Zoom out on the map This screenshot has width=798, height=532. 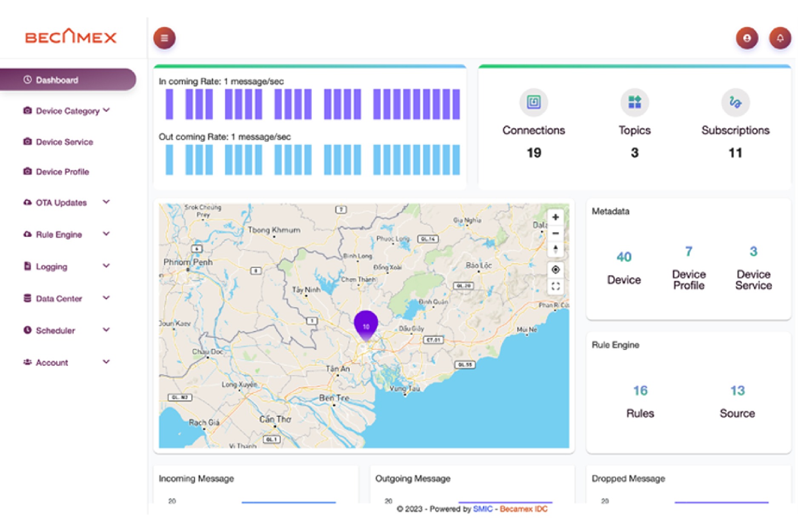555,233
